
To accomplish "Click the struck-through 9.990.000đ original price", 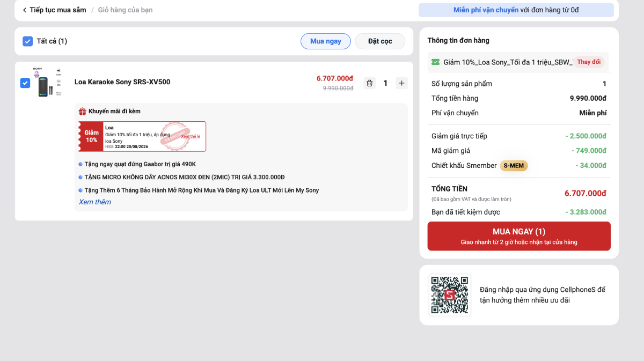I will click(338, 89).
